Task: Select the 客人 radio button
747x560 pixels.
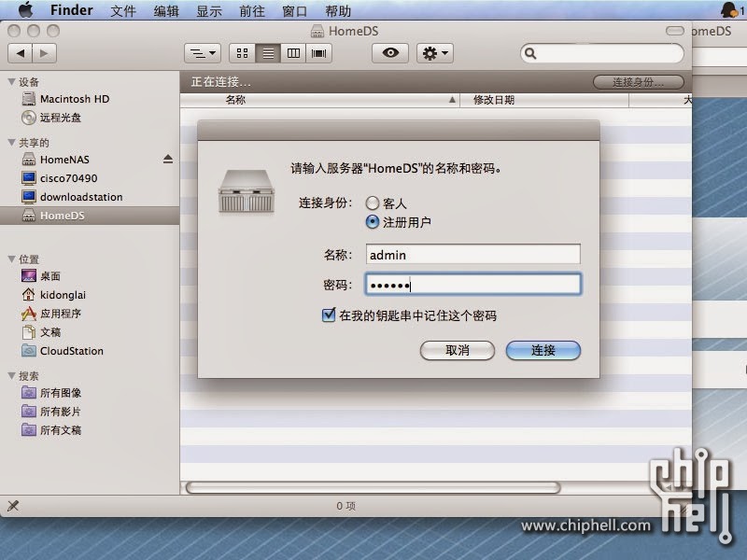Action: [372, 203]
